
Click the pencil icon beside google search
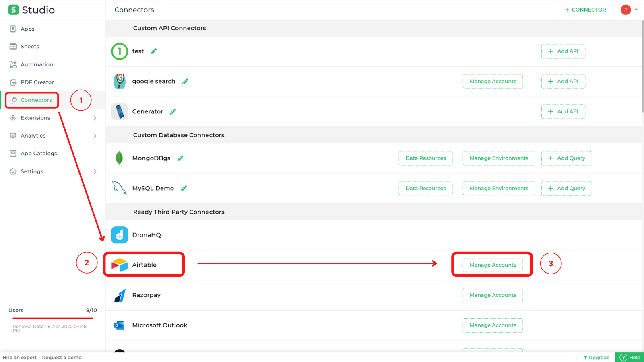tap(185, 81)
